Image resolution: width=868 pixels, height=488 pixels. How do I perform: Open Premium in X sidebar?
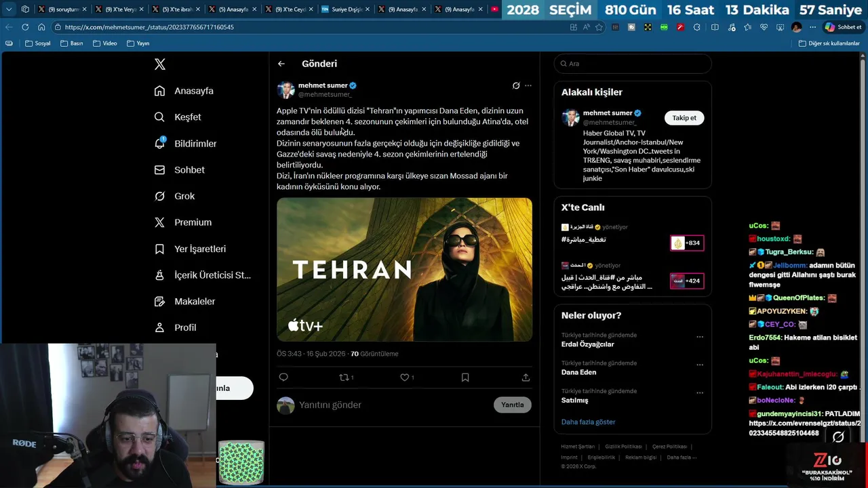[183, 222]
